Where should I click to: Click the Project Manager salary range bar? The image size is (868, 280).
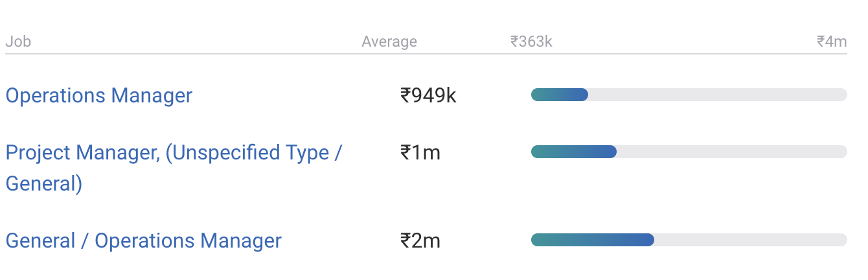click(689, 152)
